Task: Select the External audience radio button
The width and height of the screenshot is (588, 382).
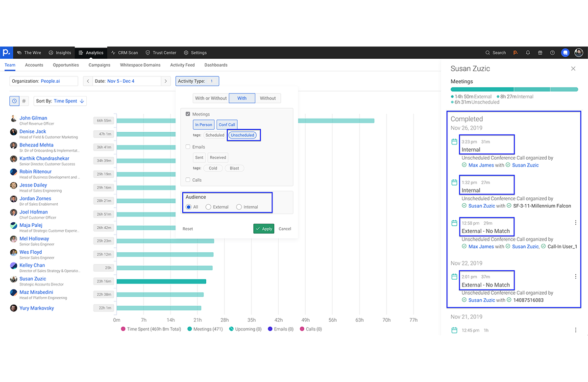Action: [208, 207]
